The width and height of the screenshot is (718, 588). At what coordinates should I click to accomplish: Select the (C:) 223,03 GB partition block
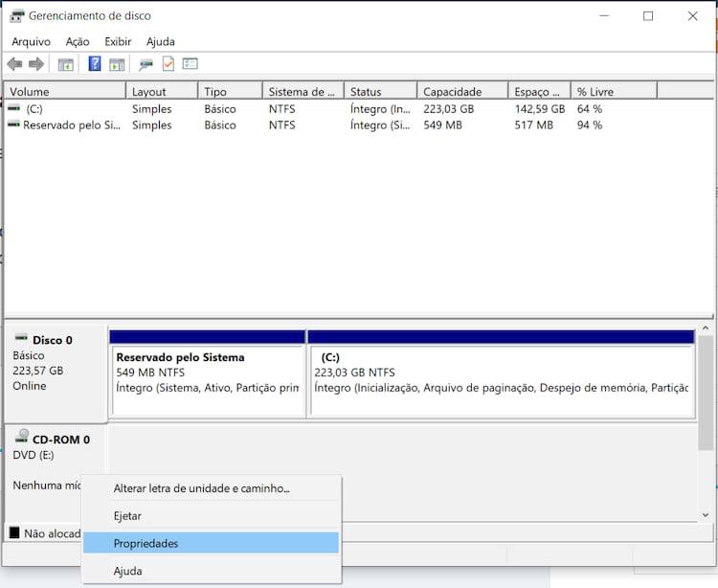tap(502, 373)
